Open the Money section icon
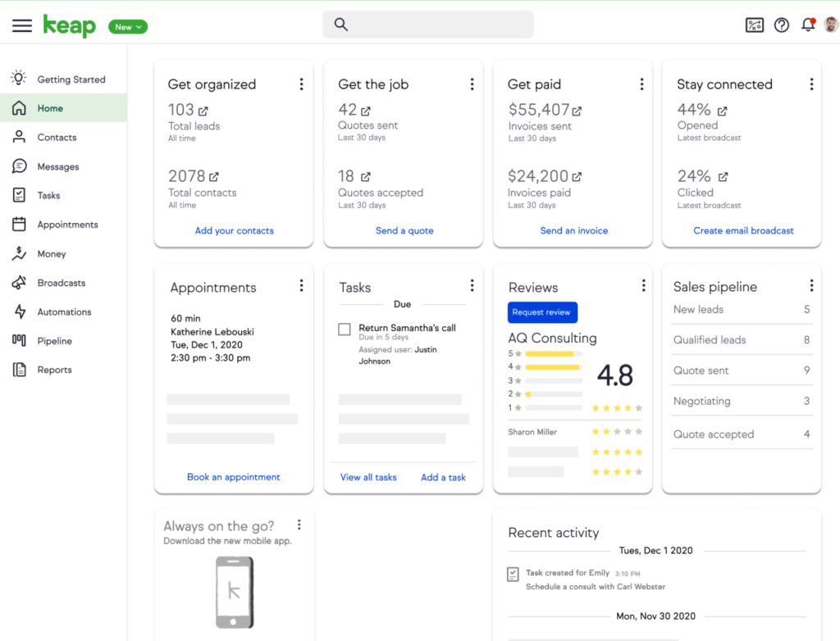This screenshot has height=641, width=840. pyautogui.click(x=21, y=253)
